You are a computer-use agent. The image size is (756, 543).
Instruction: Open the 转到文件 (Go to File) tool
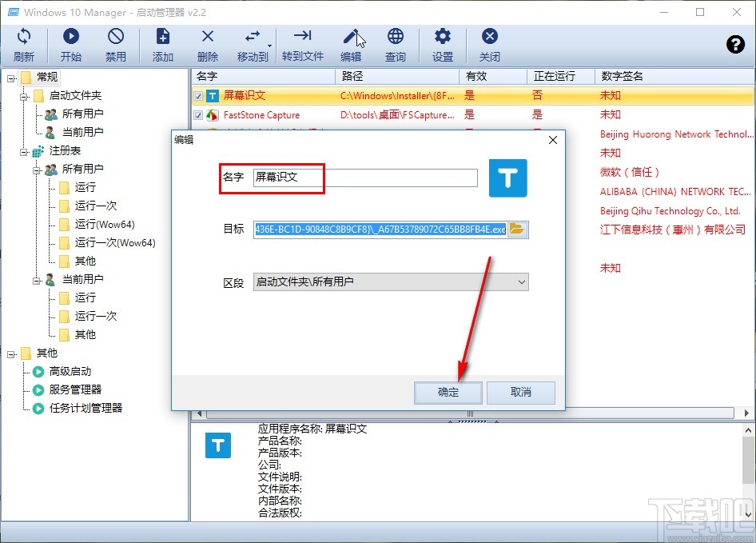[x=302, y=44]
